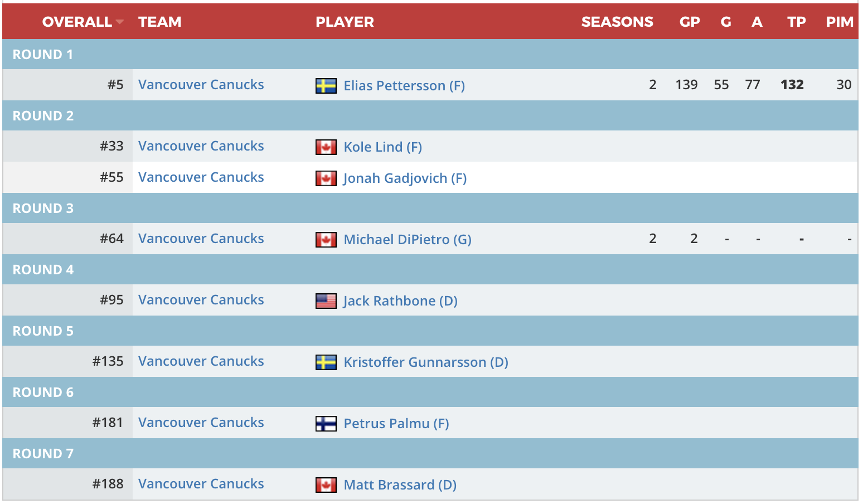The height and width of the screenshot is (504, 863).
Task: Open the OVERALL column sort dropdown arrow
Action: [x=118, y=22]
